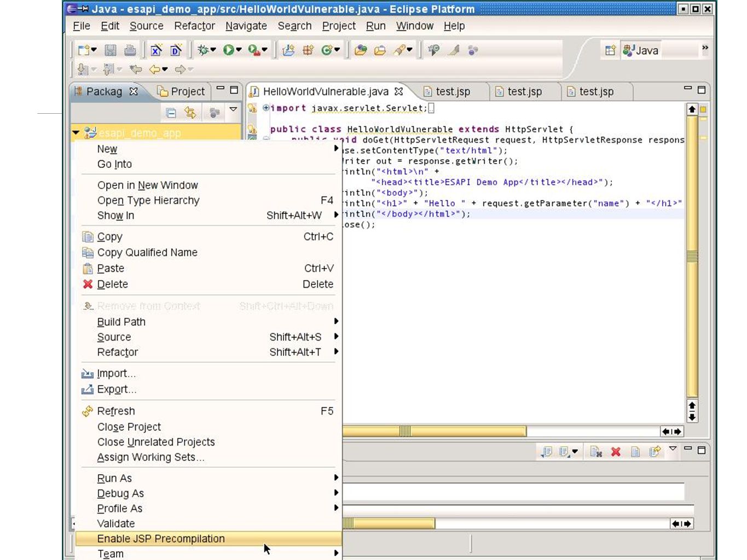Click the Debug bug icon in the toolbar

coord(202,50)
